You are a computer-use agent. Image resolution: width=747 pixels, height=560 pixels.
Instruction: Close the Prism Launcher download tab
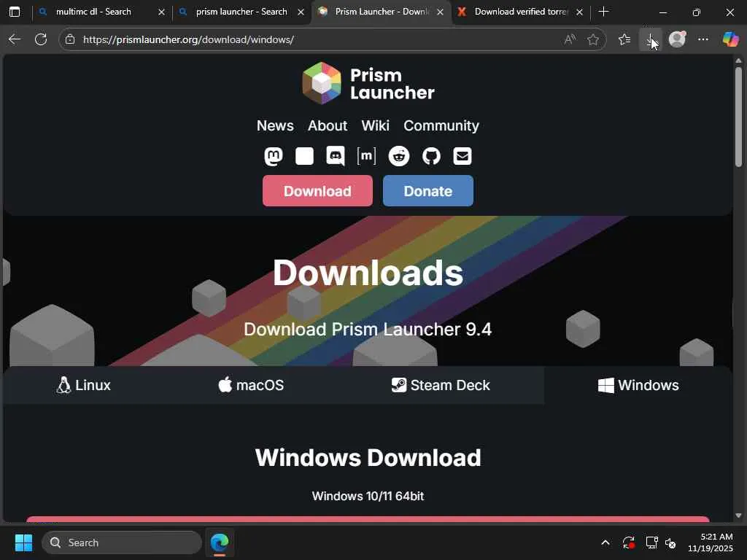coord(440,12)
